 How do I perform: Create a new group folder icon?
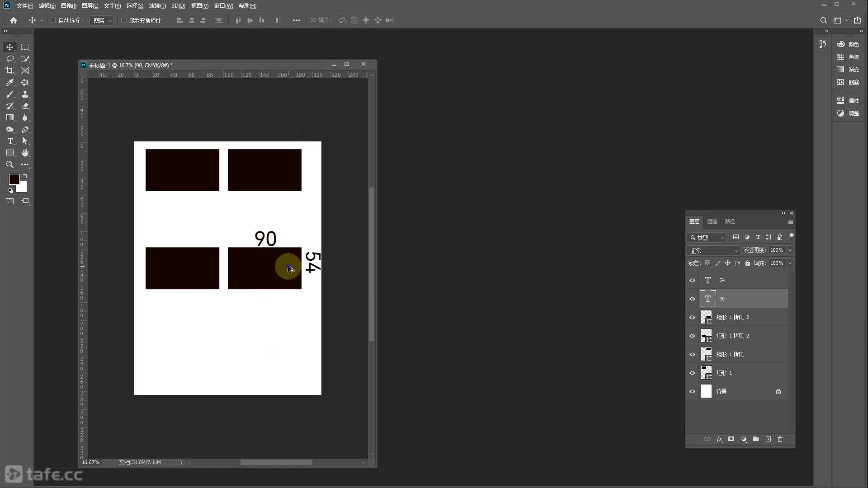point(756,439)
